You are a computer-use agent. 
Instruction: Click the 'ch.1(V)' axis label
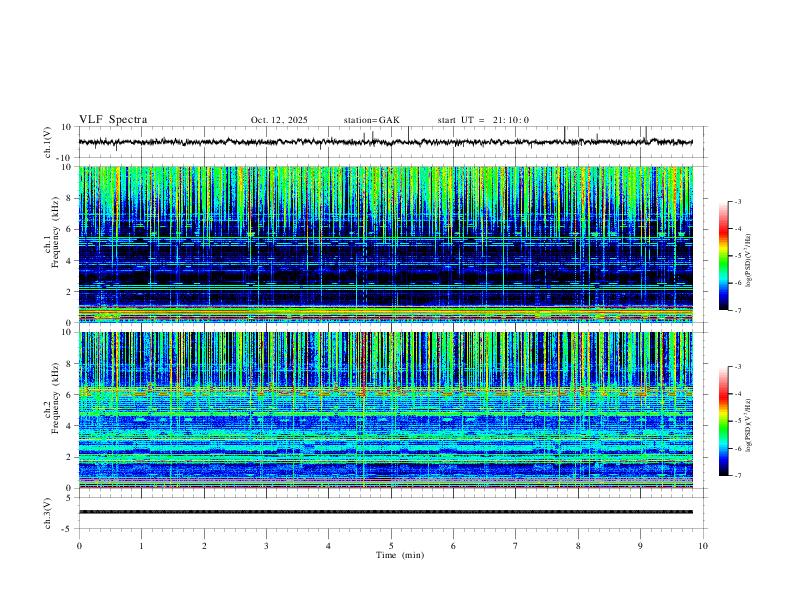tap(47, 142)
